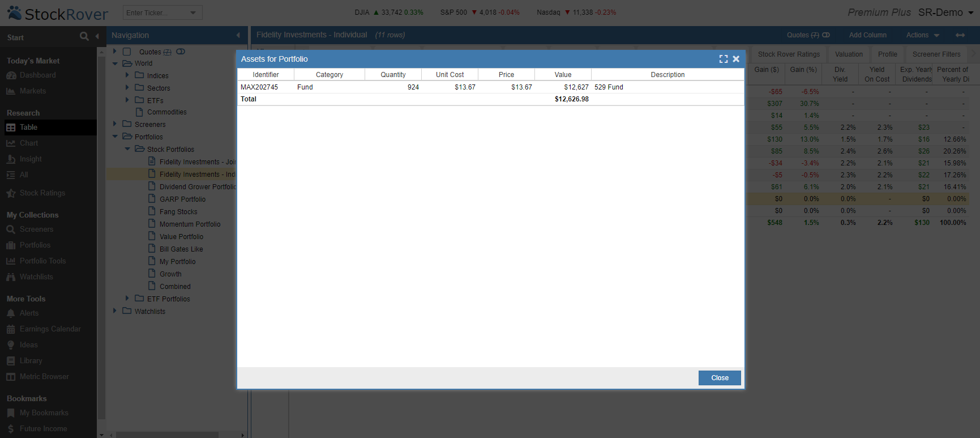The image size is (980, 438).
Task: Close Assets for Portfolio dialog via X
Action: pyautogui.click(x=736, y=59)
